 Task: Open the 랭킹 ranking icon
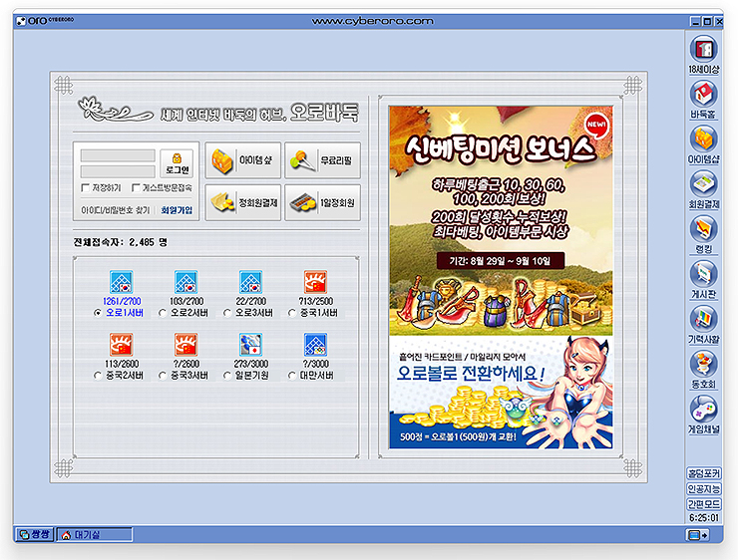pyautogui.click(x=704, y=229)
